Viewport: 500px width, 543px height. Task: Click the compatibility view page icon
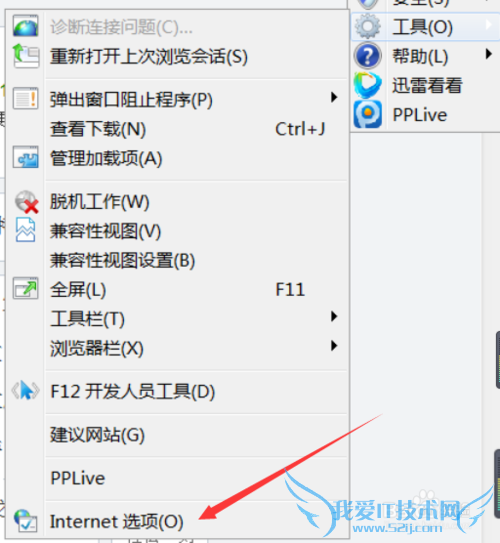tap(25, 230)
